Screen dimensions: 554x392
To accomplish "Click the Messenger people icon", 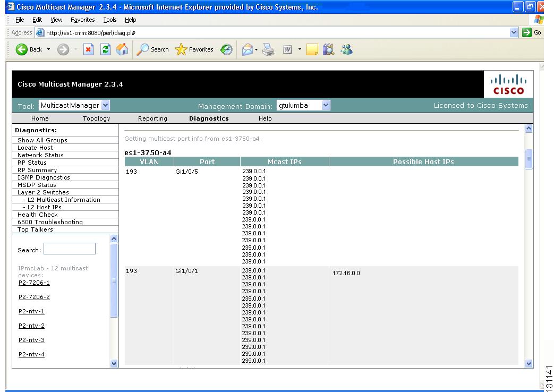I will [346, 49].
